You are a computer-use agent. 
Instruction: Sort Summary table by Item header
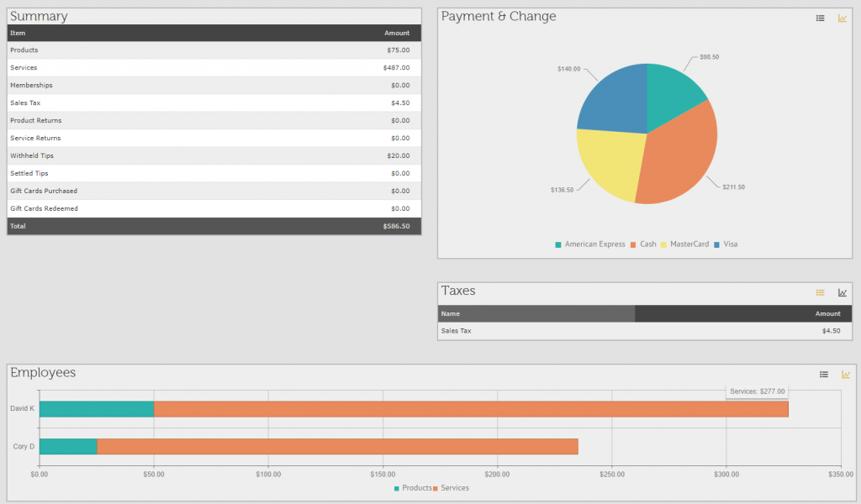18,33
